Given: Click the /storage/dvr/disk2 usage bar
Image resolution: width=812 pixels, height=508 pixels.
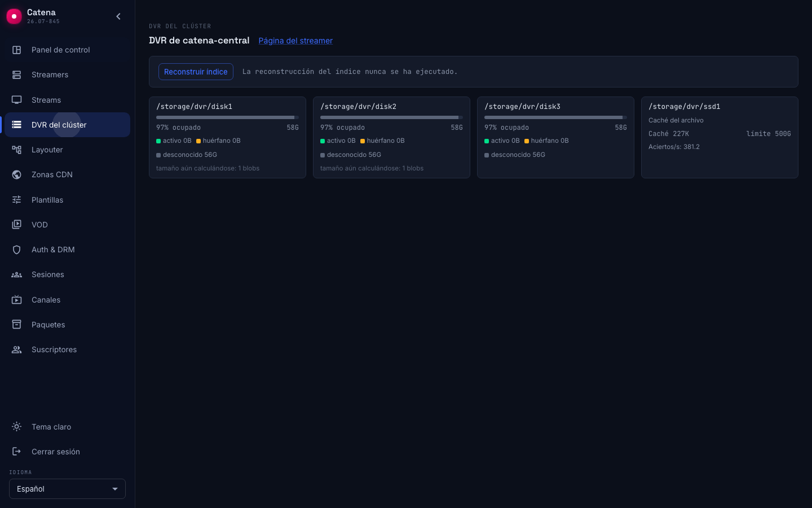Looking at the screenshot, I should pos(391,117).
